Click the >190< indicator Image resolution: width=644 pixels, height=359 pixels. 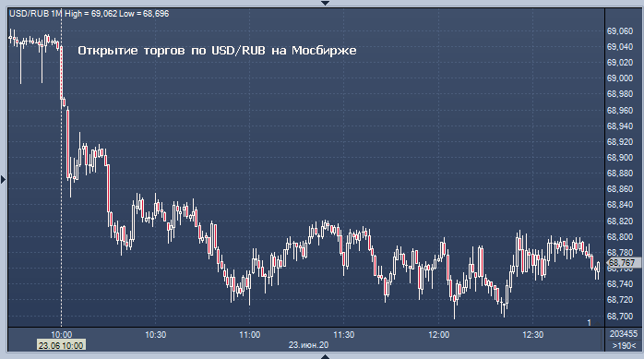tap(624, 345)
